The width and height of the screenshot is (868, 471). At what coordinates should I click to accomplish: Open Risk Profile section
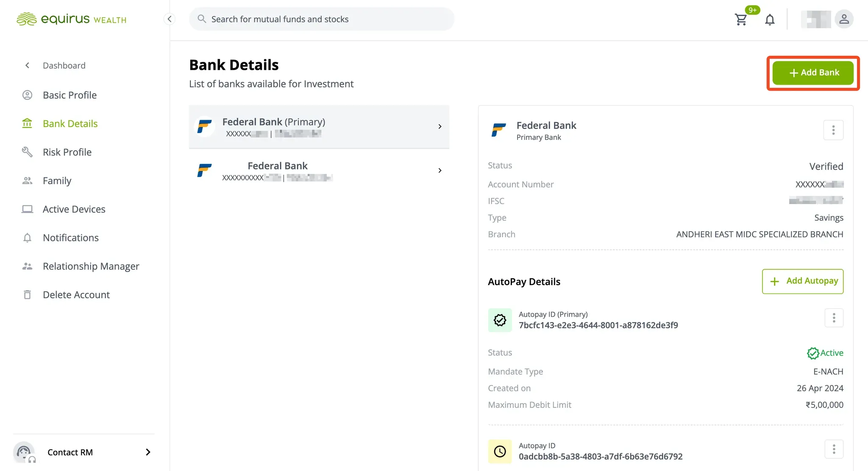pos(67,152)
